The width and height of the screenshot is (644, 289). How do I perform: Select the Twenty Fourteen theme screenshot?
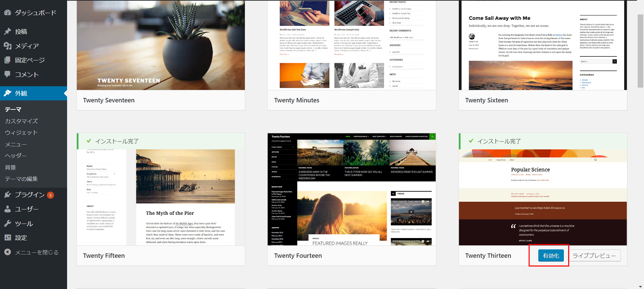click(x=352, y=189)
